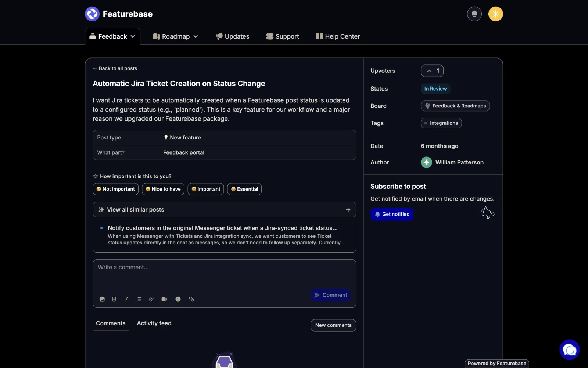588x368 pixels.
Task: Click the Get notified button
Action: click(x=392, y=214)
